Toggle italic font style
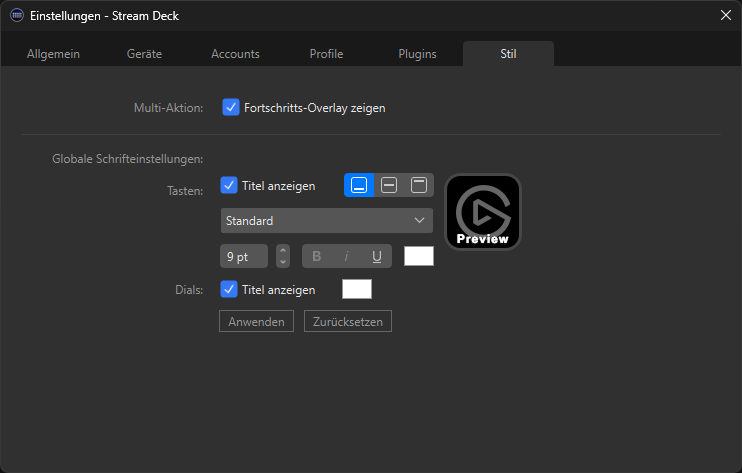The image size is (742, 473). click(x=346, y=256)
